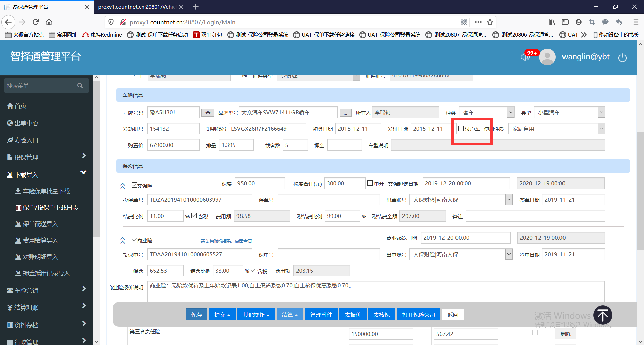This screenshot has height=345, width=644.
Task: Open notifications speaker icon with 99+ badge
Action: pyautogui.click(x=525, y=57)
